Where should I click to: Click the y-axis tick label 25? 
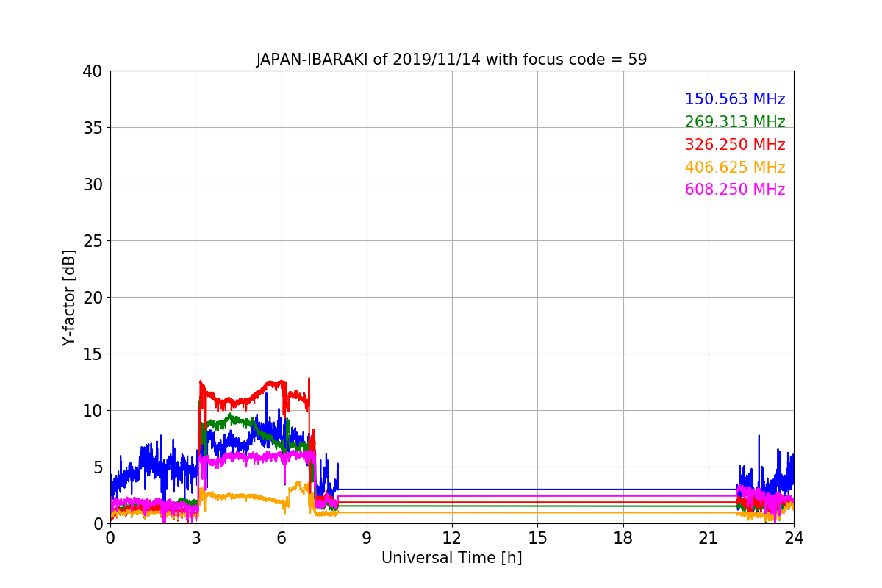pos(92,241)
